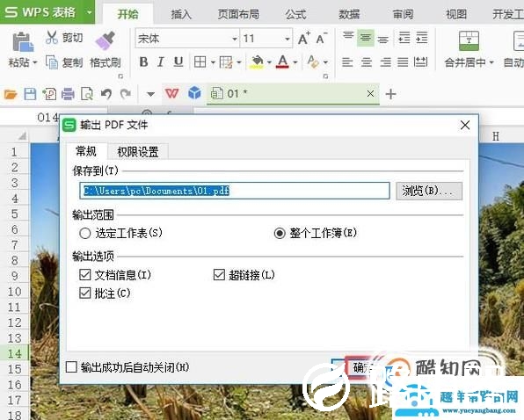Switch to the 插入 ribbon tab
Screen dimensions: 524x420
pos(181,14)
